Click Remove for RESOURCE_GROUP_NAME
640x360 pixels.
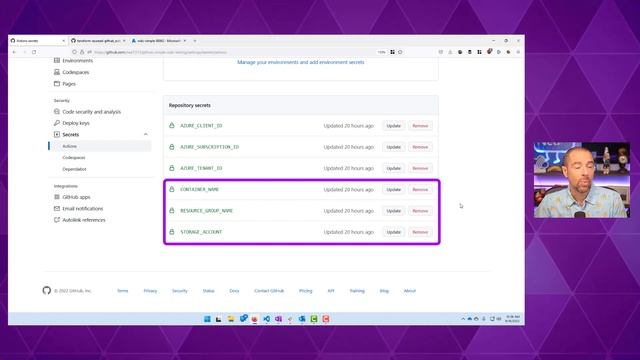420,211
